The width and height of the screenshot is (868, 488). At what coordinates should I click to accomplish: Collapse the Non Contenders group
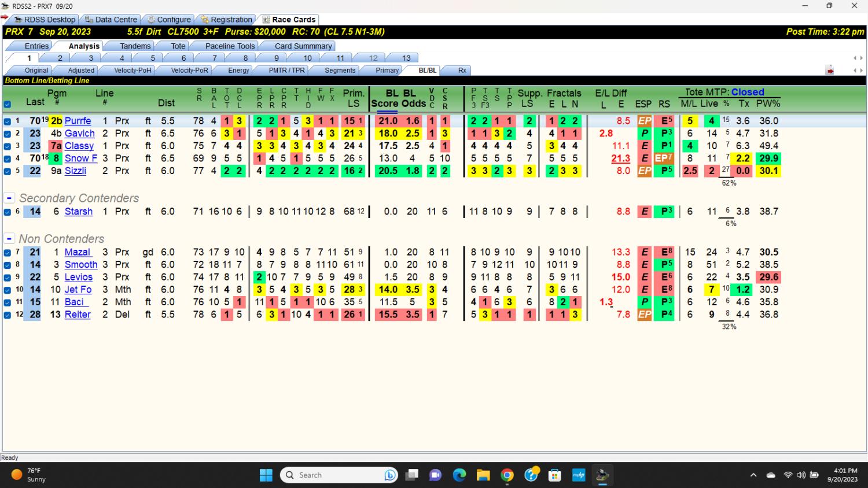click(x=9, y=239)
